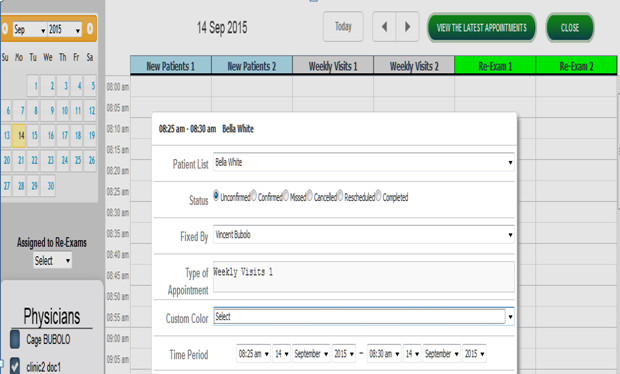Screen dimensions: 620x374
Task: Open the year dropdown showing 2015
Action: point(64,29)
